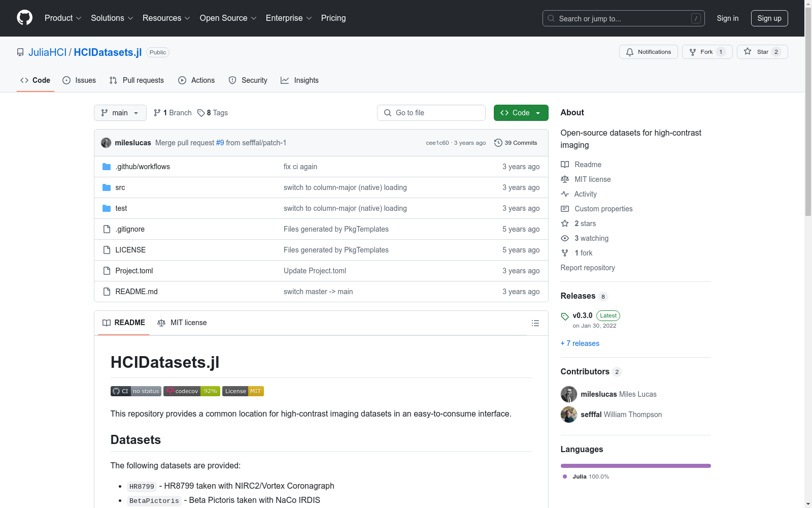Screen dimensions: 812x508
Task: Expand the Product menu
Action: click(63, 18)
